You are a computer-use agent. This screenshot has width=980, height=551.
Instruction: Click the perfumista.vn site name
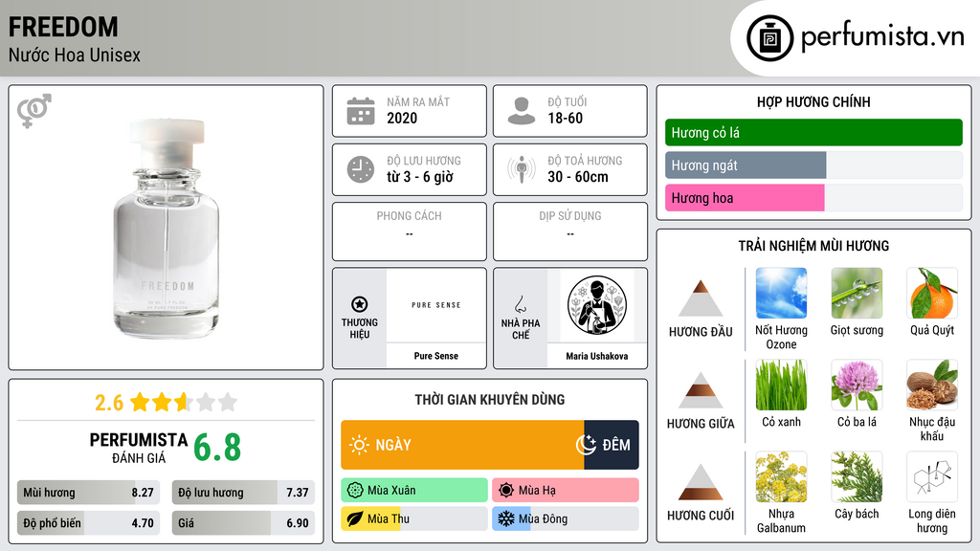coord(882,36)
